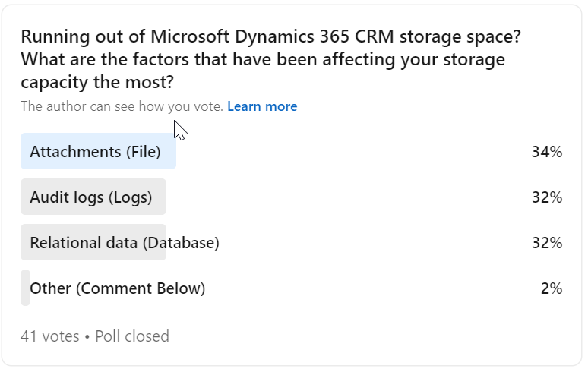Screen dimensions: 588x372
Task: Click the 32% beside Relational data
Action: pyautogui.click(x=547, y=243)
